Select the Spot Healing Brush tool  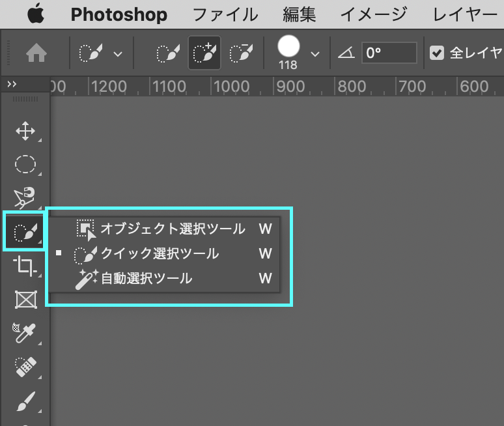point(25,367)
